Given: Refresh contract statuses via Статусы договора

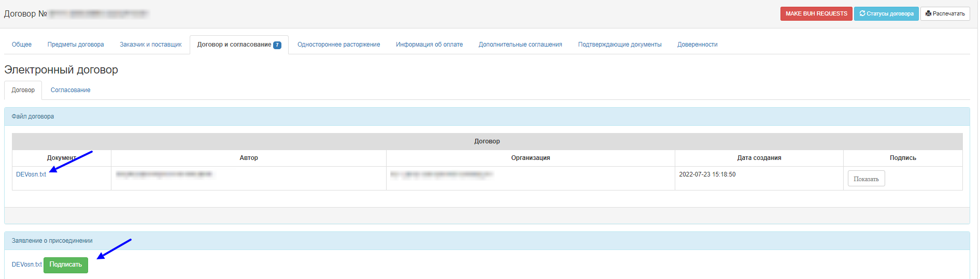Looking at the screenshot, I should pos(886,14).
